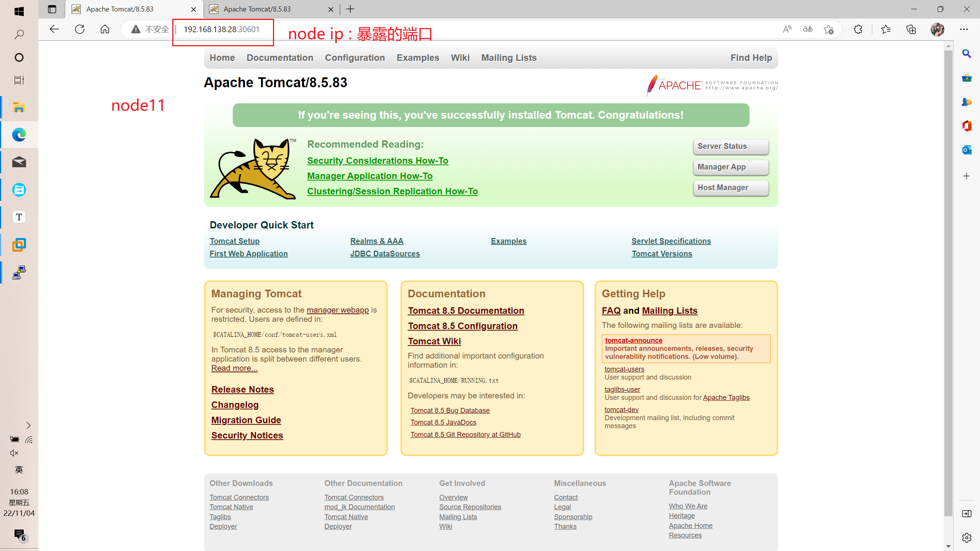Click the address bar URL field
The image size is (980, 551).
point(222,29)
